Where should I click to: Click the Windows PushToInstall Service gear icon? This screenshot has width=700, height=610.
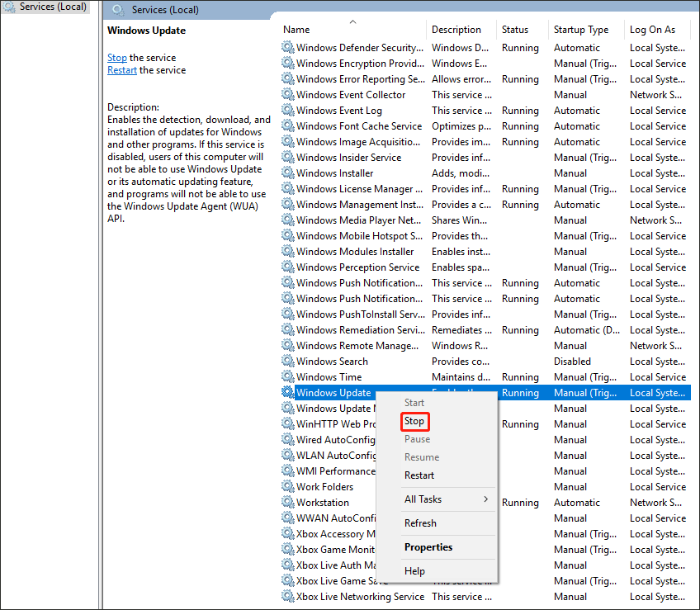(288, 314)
